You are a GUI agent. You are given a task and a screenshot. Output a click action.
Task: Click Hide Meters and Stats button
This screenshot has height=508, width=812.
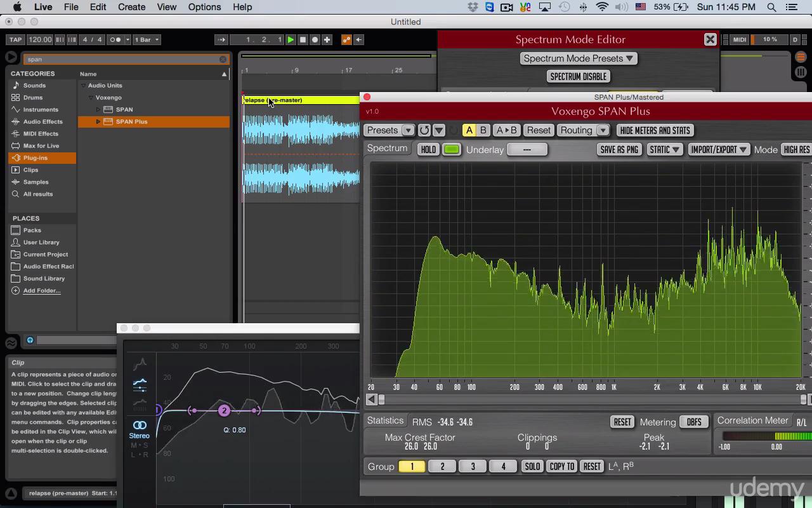(655, 130)
